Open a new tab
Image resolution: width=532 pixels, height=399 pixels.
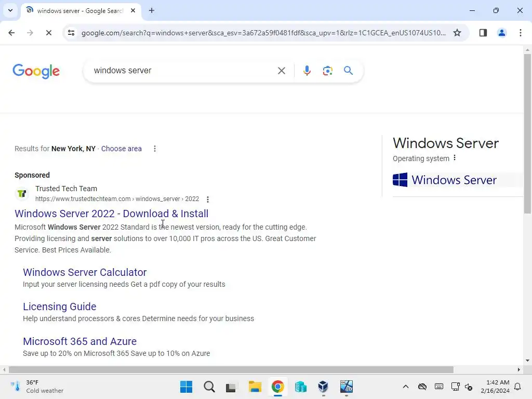tap(152, 10)
